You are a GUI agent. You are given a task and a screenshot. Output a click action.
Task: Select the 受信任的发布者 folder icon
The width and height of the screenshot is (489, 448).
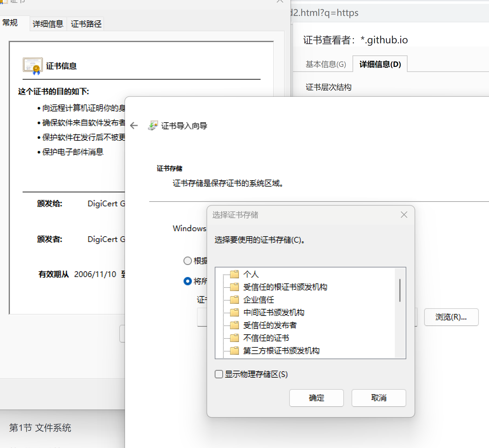click(234, 325)
